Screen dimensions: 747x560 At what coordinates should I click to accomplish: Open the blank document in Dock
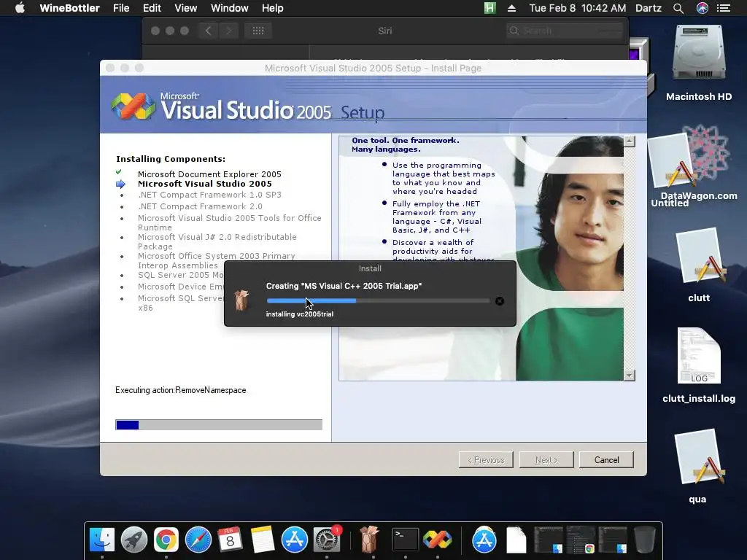pos(516,540)
